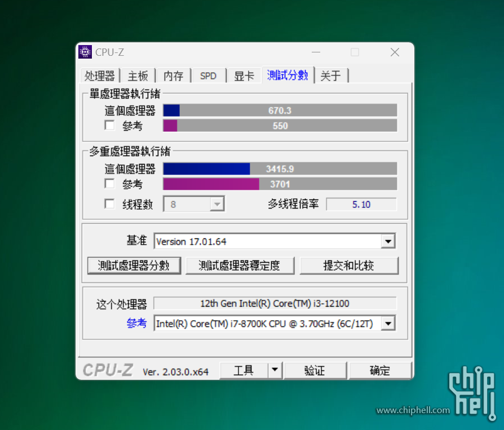The width and height of the screenshot is (504, 430).
Task: Open the 处理器 tab
Action: coord(100,76)
